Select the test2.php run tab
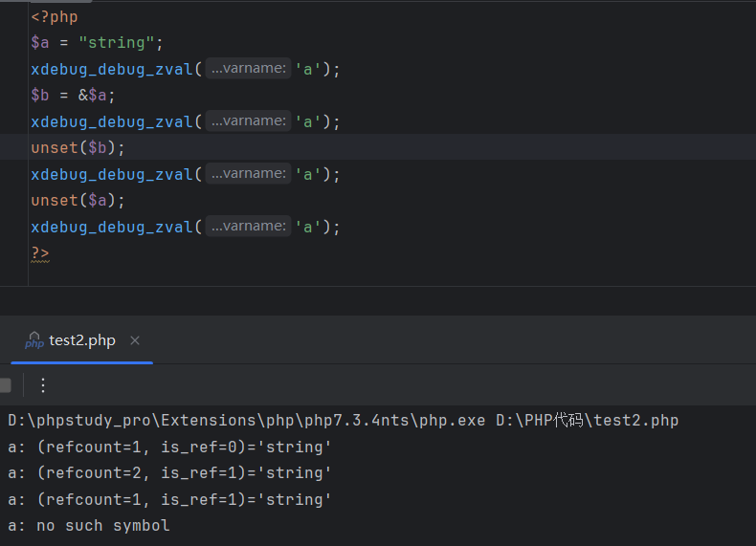The width and height of the screenshot is (756, 546). 82,341
